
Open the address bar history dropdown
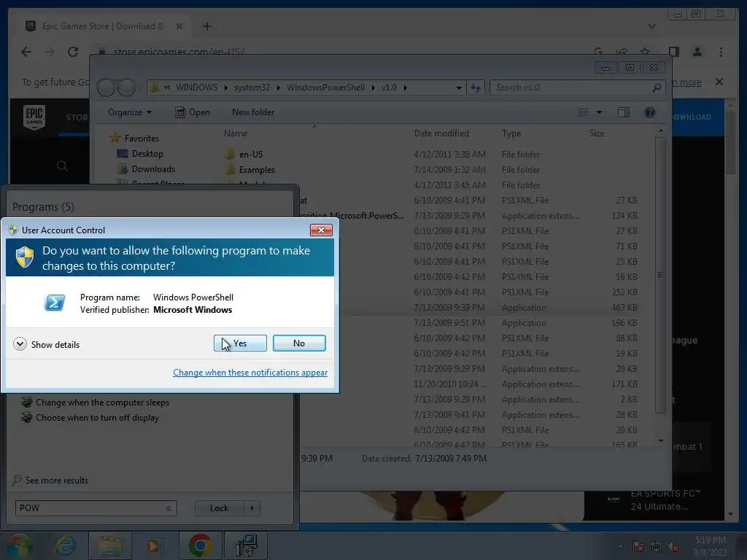tap(459, 87)
